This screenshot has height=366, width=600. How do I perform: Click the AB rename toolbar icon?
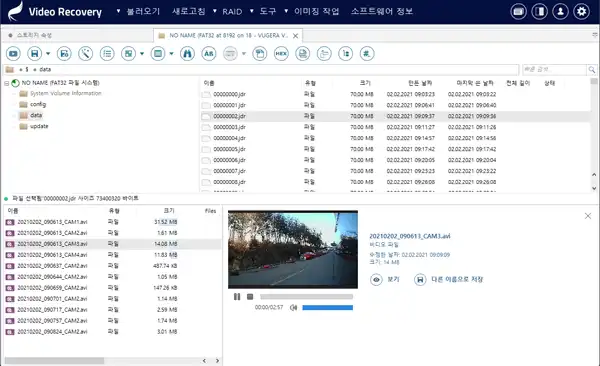click(209, 54)
